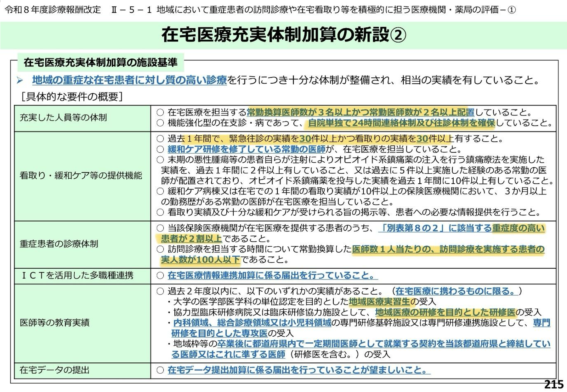Click underlined sentence 在宅医療情報連携加算に係る届出を行っていること。
567x392 pixels.
273,276
